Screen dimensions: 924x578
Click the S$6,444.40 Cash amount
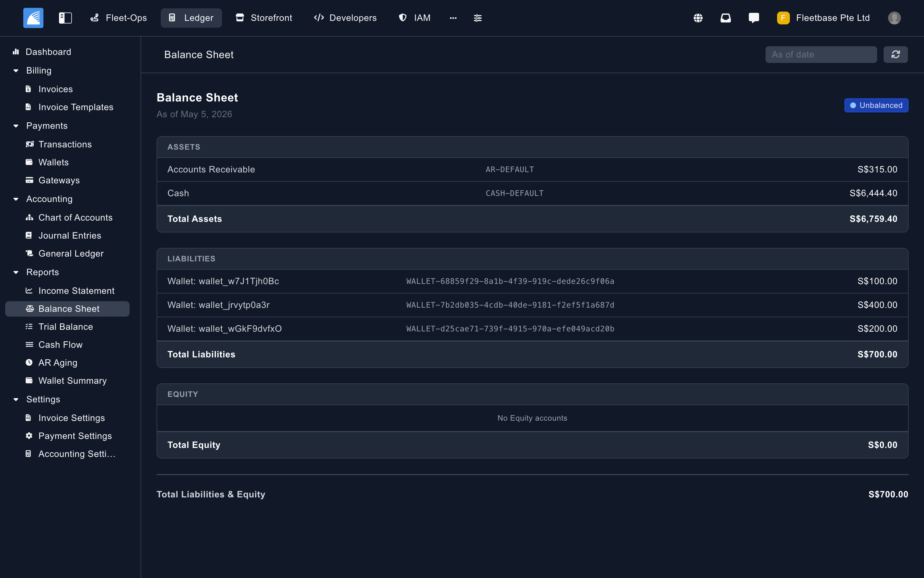click(873, 193)
